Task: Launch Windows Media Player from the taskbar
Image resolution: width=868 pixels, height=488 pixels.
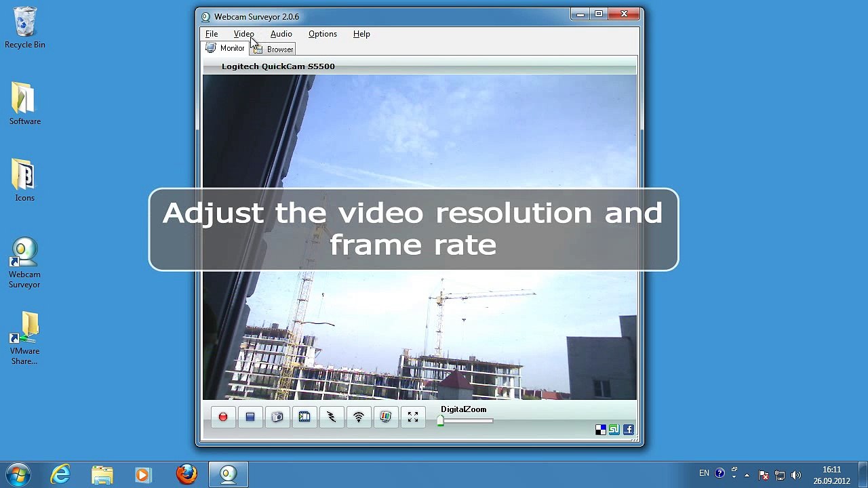Action: tap(143, 474)
